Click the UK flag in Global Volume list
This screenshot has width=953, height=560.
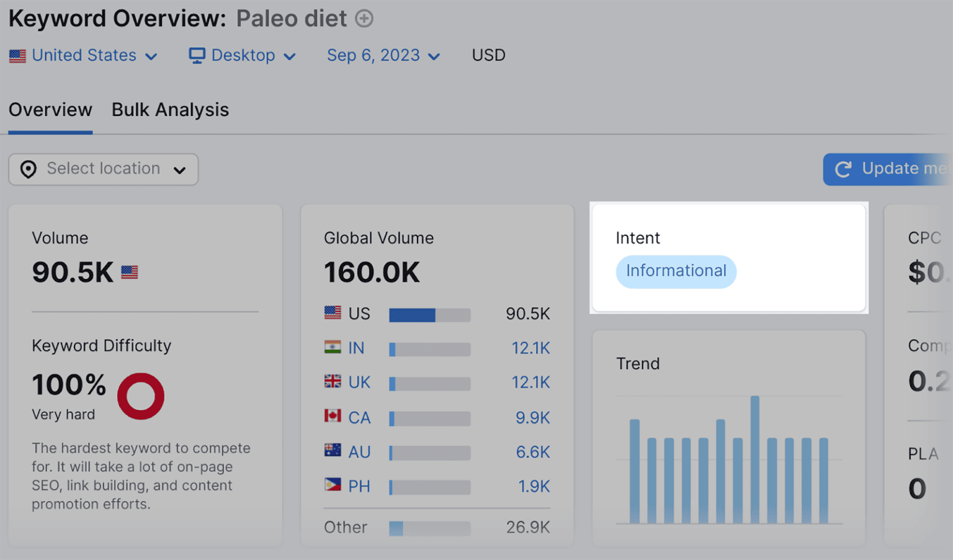pos(333,382)
